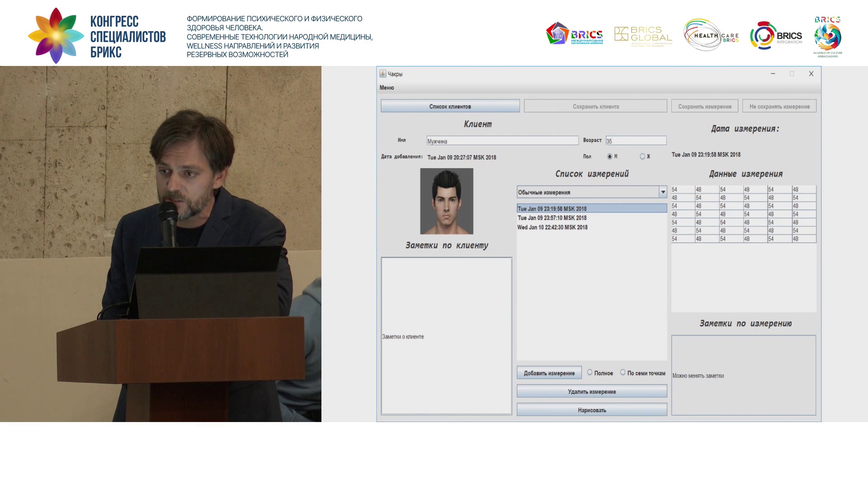Click the client portrait thumbnail
The image size is (868, 488).
(447, 201)
